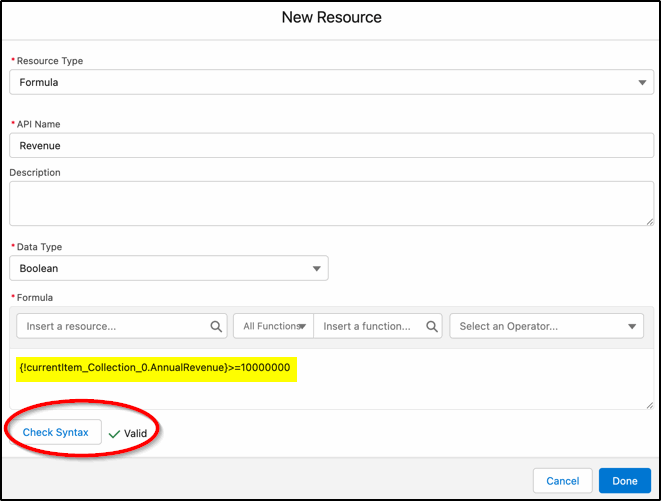This screenshot has width=661, height=501.
Task: Click the green Valid checkmark icon
Action: 114,433
